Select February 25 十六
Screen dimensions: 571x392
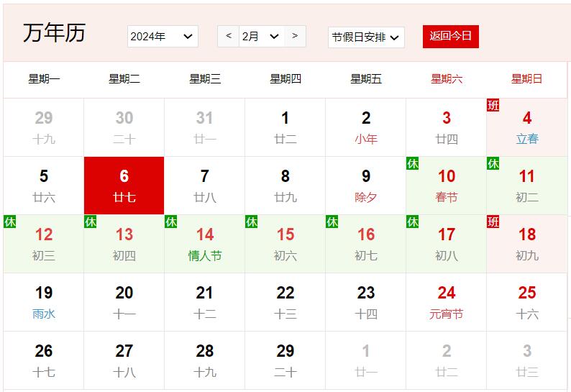tap(526, 302)
